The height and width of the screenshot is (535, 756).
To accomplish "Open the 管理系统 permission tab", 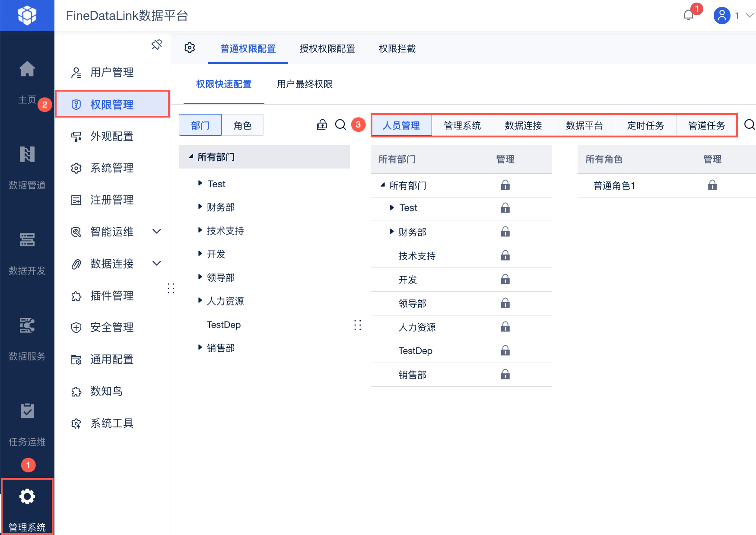I will (x=462, y=126).
